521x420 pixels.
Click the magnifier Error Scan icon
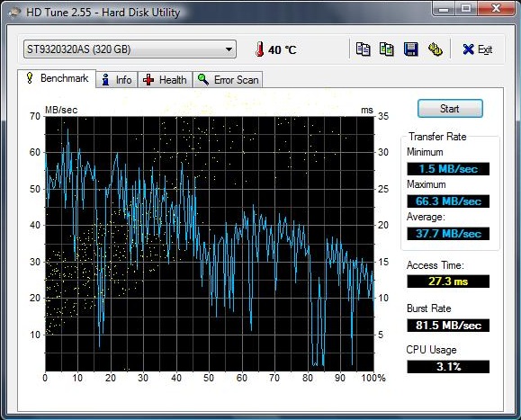click(x=203, y=79)
